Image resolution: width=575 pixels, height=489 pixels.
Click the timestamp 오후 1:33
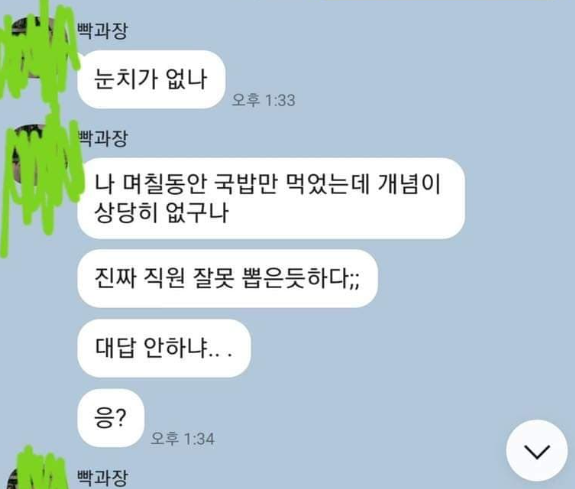263,100
